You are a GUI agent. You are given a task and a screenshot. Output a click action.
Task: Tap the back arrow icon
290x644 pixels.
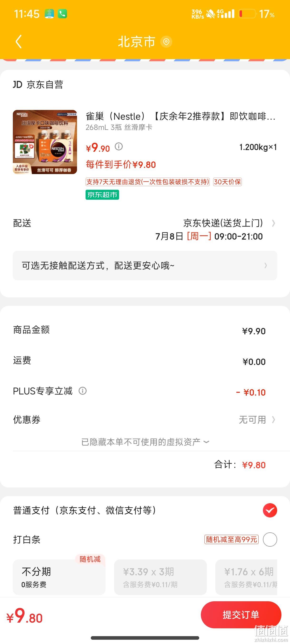(x=19, y=42)
